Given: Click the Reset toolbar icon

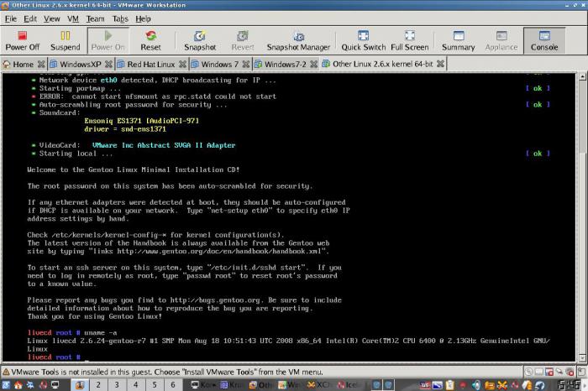Looking at the screenshot, I should tap(150, 40).
